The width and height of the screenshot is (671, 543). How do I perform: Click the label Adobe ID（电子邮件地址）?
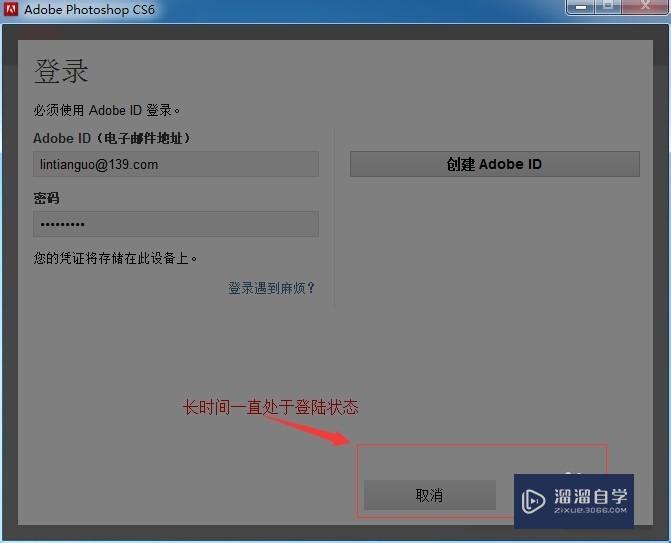pos(112,138)
